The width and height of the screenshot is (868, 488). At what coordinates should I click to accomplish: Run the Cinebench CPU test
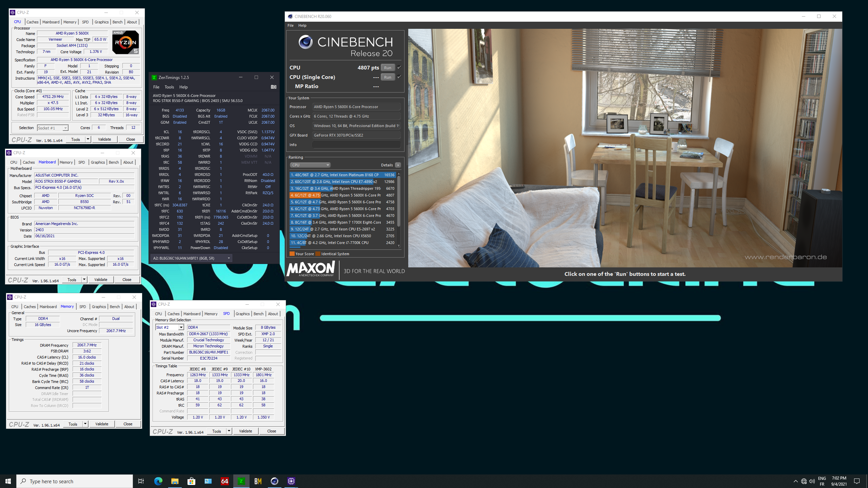coord(388,67)
